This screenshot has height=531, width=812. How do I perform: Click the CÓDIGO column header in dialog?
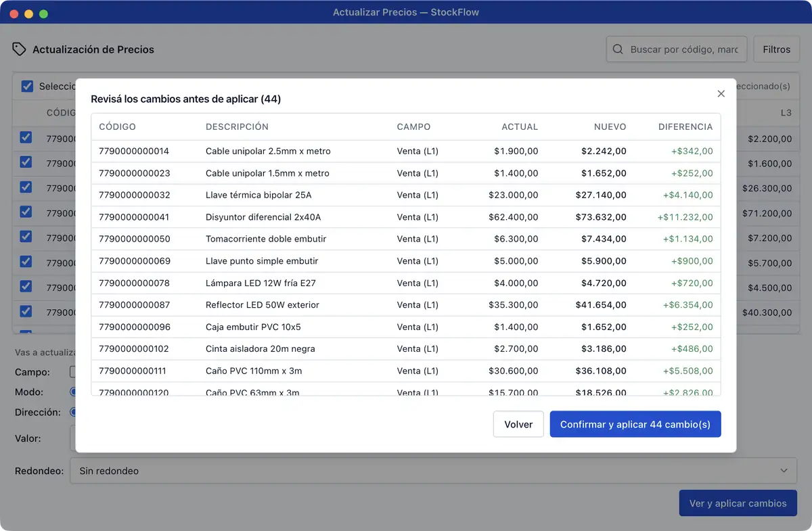coord(118,126)
